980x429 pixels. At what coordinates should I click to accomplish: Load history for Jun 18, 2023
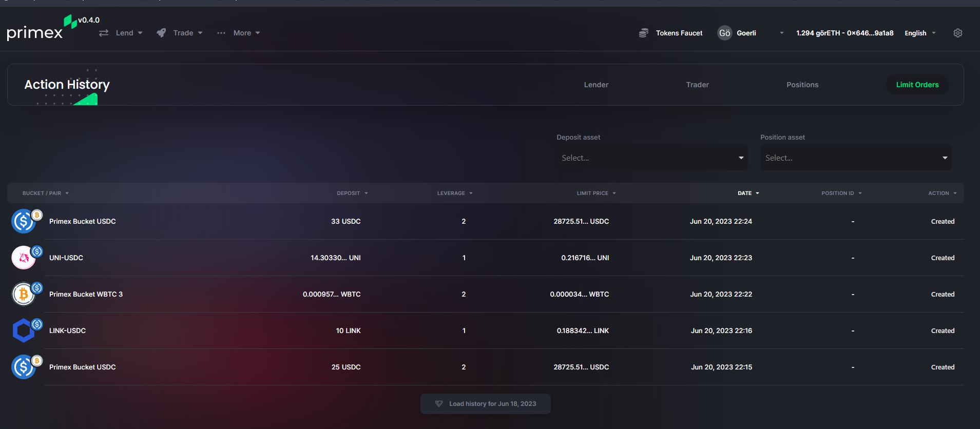tap(486, 404)
